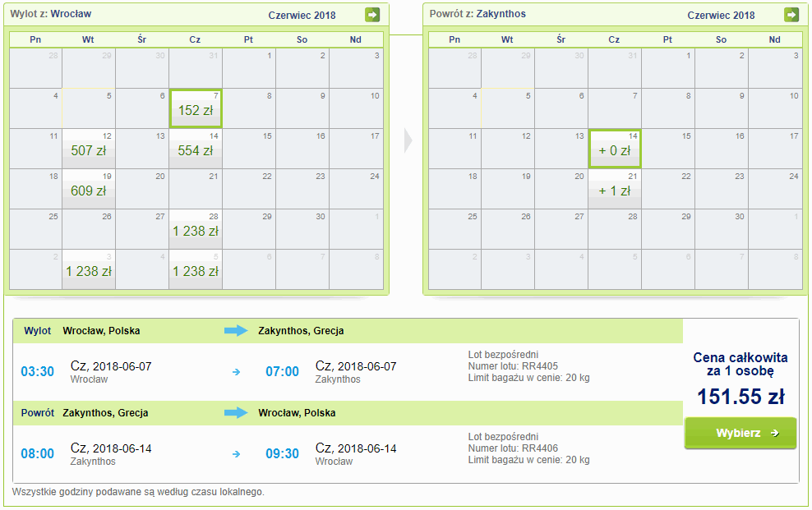812x510 pixels.
Task: Click the 09:30 arrival time in Wrocław
Action: click(282, 453)
